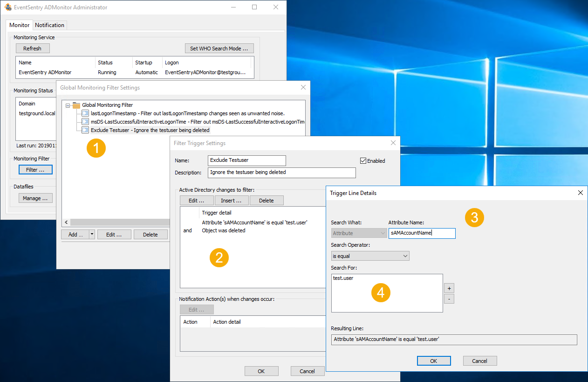This screenshot has height=382, width=588.
Task: Collapse the Global Monitoring Filter tree node
Action: point(68,105)
